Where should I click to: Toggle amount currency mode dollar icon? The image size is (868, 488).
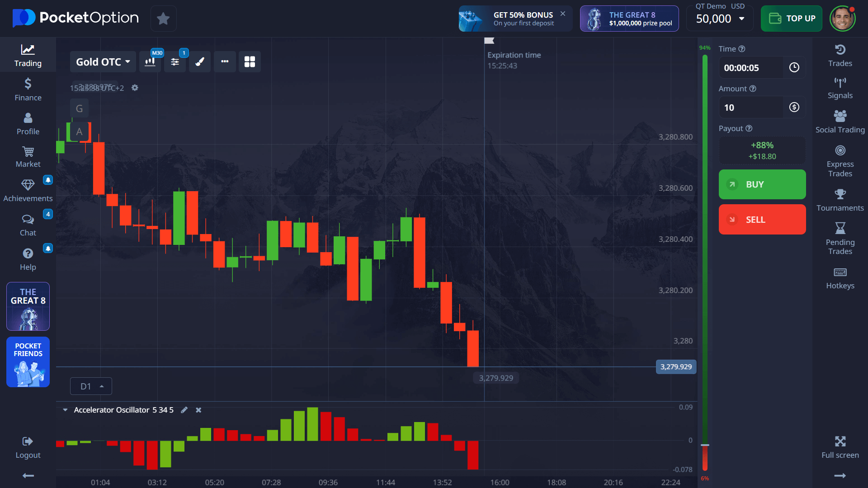794,108
